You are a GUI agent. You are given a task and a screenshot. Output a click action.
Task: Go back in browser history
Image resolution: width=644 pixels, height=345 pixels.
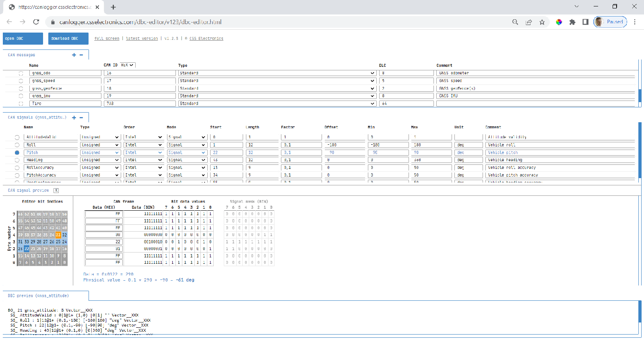[9, 22]
